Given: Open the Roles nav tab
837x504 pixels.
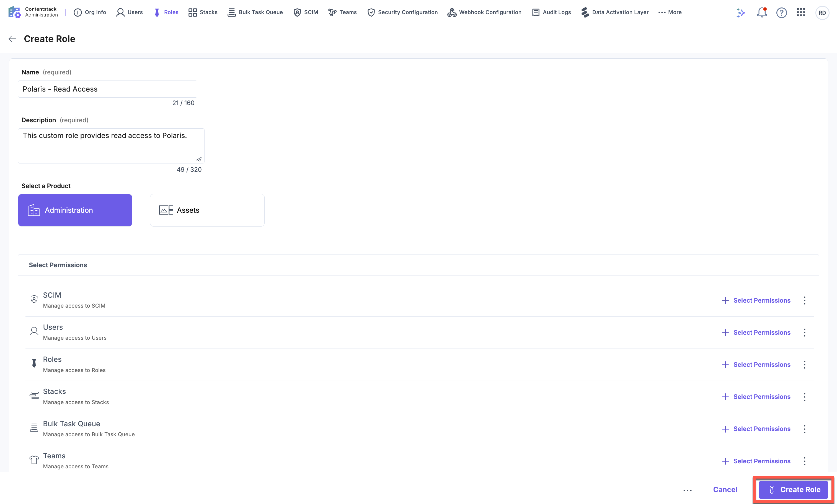Looking at the screenshot, I should [x=166, y=12].
